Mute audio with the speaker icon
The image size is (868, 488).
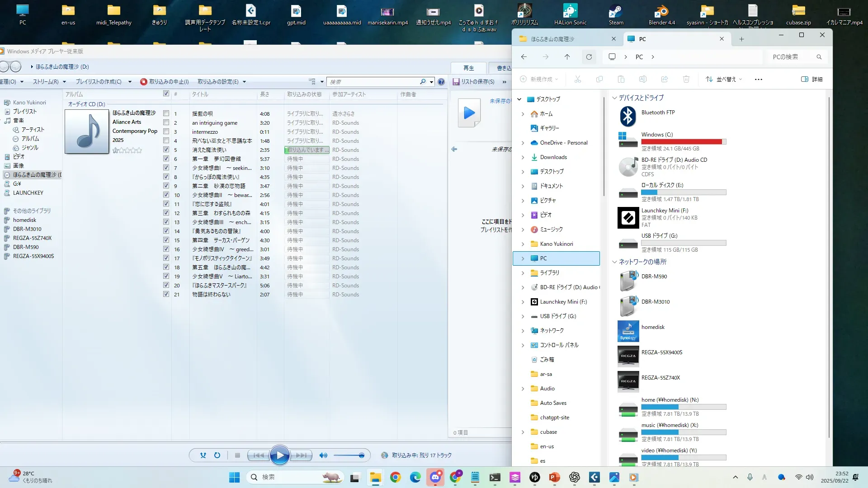pos(323,455)
